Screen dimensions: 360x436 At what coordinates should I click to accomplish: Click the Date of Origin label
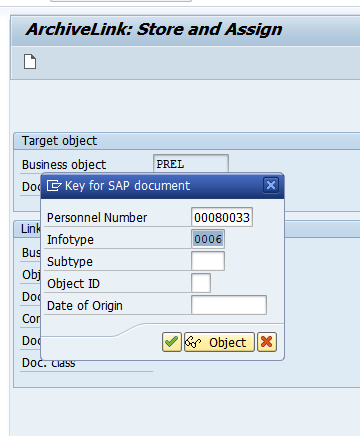(x=85, y=306)
